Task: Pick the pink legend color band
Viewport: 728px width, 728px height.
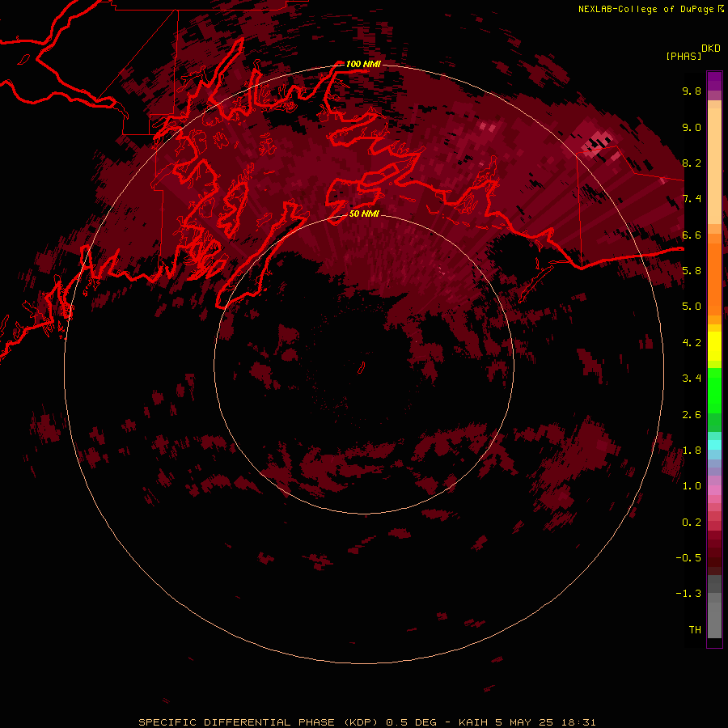Action: tap(714, 490)
